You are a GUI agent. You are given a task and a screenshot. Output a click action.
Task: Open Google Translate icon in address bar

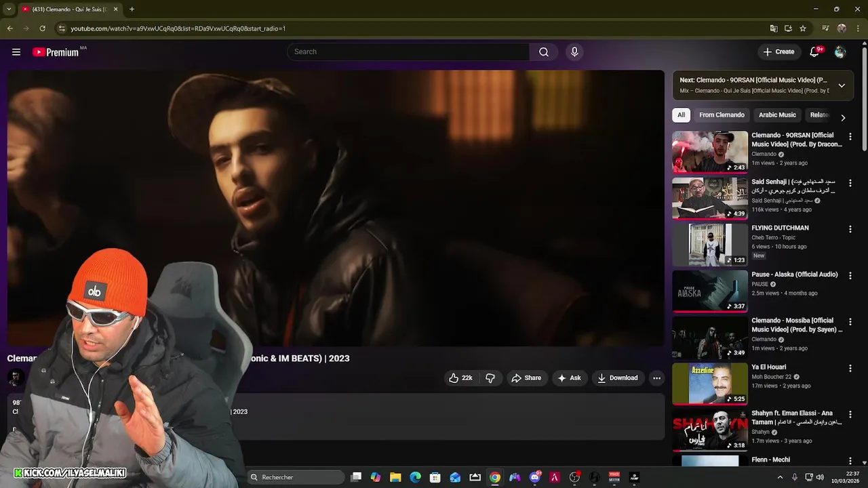pos(774,28)
